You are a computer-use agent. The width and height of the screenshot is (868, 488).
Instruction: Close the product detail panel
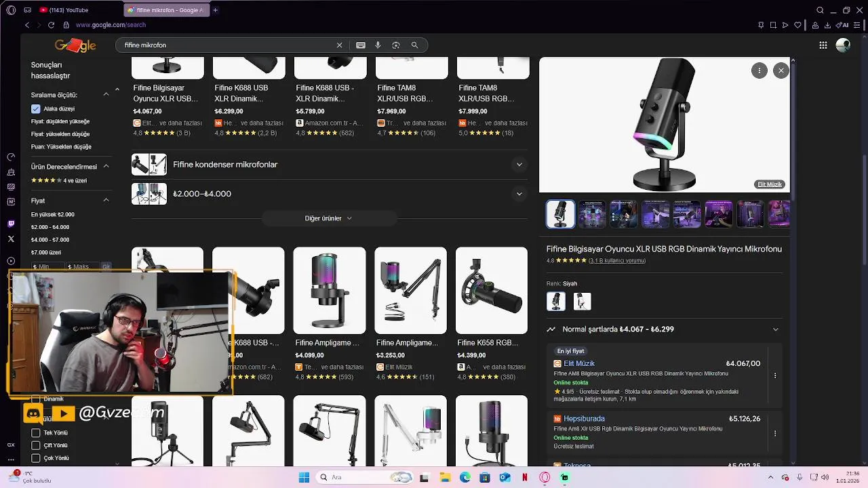(x=781, y=70)
